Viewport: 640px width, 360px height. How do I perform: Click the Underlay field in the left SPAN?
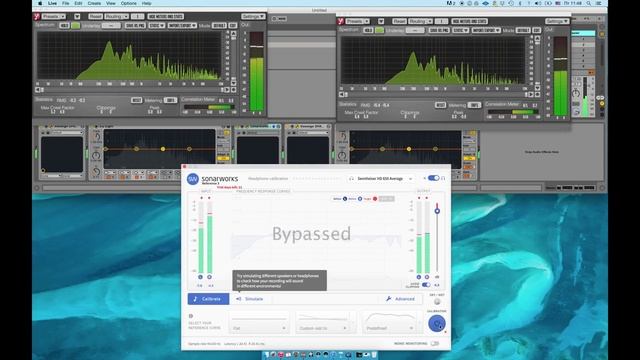111,25
